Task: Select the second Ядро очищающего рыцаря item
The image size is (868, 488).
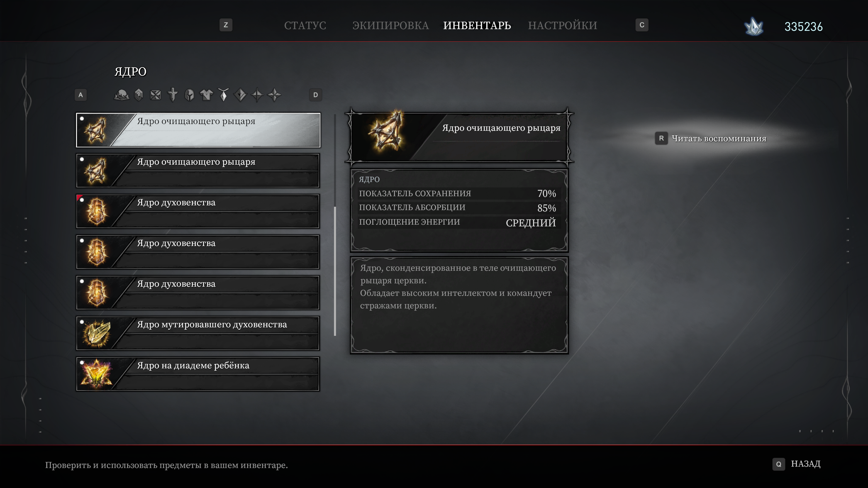Action: pos(198,171)
